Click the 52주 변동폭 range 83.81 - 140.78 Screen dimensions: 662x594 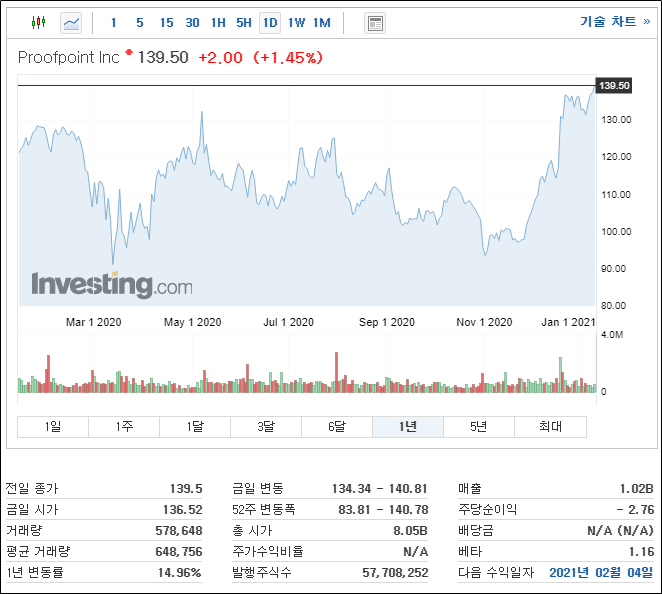[x=383, y=510]
